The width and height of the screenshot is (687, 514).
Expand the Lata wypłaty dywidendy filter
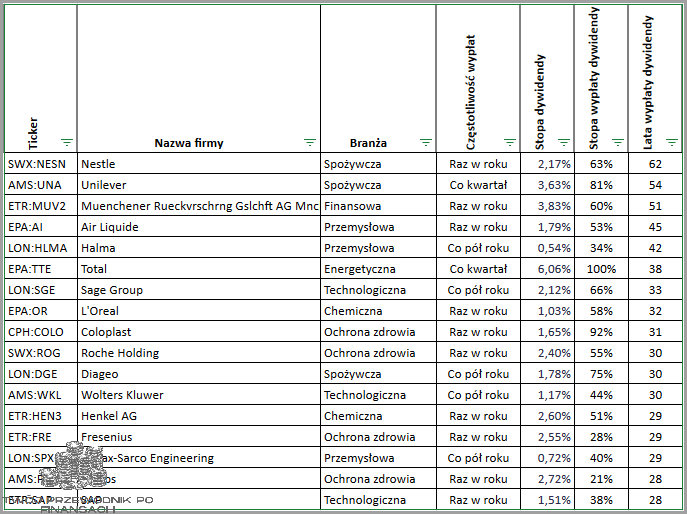pyautogui.click(x=672, y=142)
